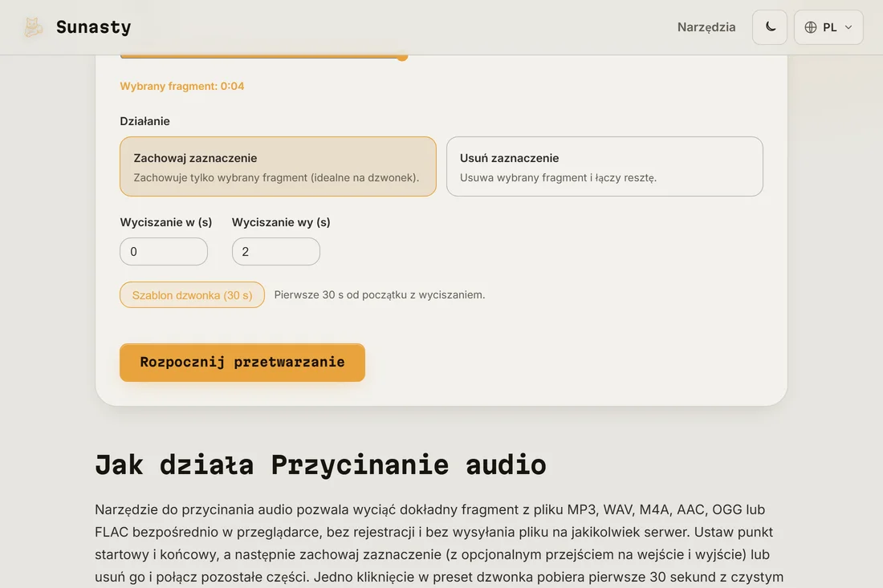Click the Sunasty cat logo icon

click(33, 27)
